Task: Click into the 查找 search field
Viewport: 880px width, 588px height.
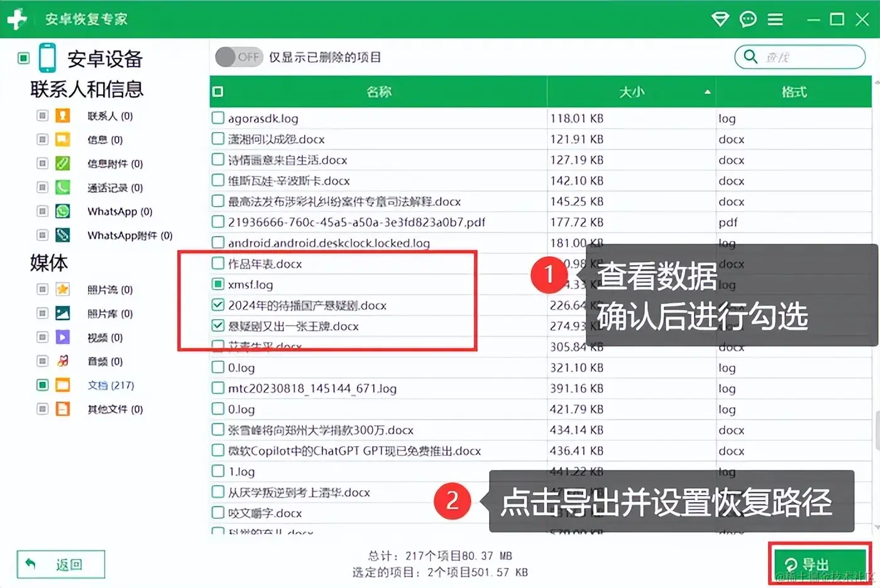Action: coord(800,57)
